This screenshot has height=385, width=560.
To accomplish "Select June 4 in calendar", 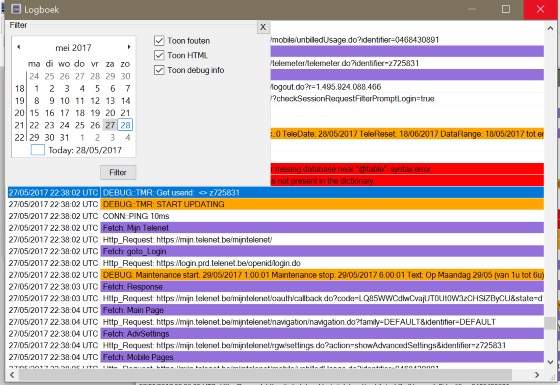I will (x=128, y=138).
